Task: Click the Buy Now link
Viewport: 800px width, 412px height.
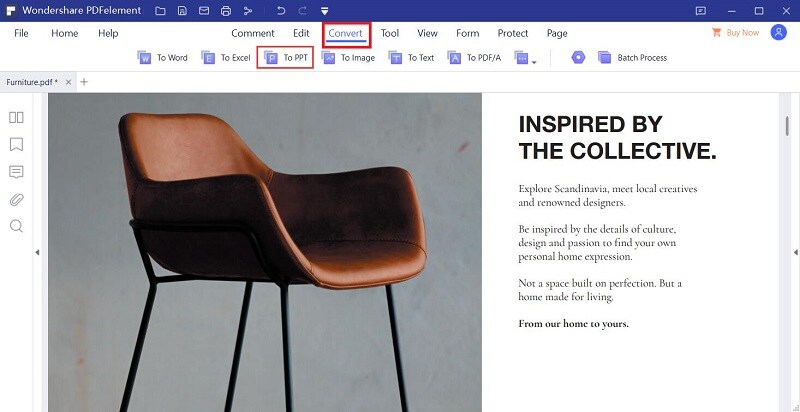Action: 735,33
